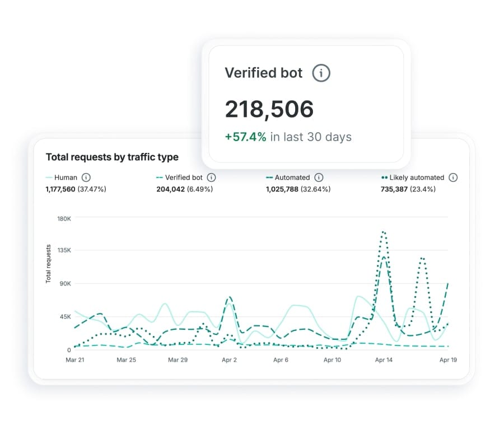Select the Human value 1,177,560
The image size is (504, 425).
(60, 189)
